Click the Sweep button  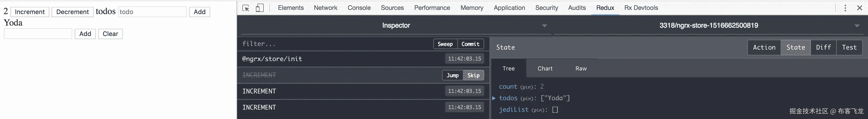click(x=445, y=44)
